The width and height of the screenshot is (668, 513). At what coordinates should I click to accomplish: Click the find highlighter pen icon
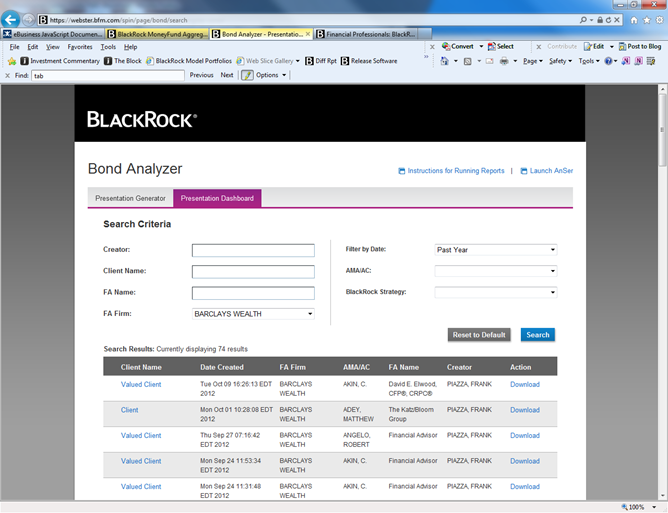coord(247,75)
